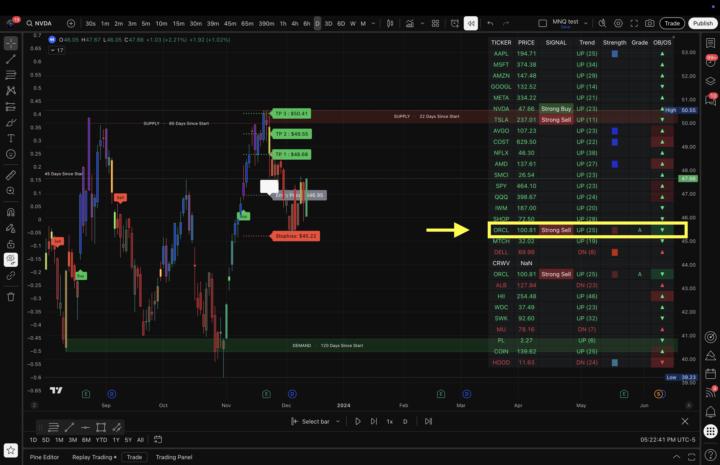
Task: Open the watchlist panel in right sidebar
Action: (x=710, y=43)
